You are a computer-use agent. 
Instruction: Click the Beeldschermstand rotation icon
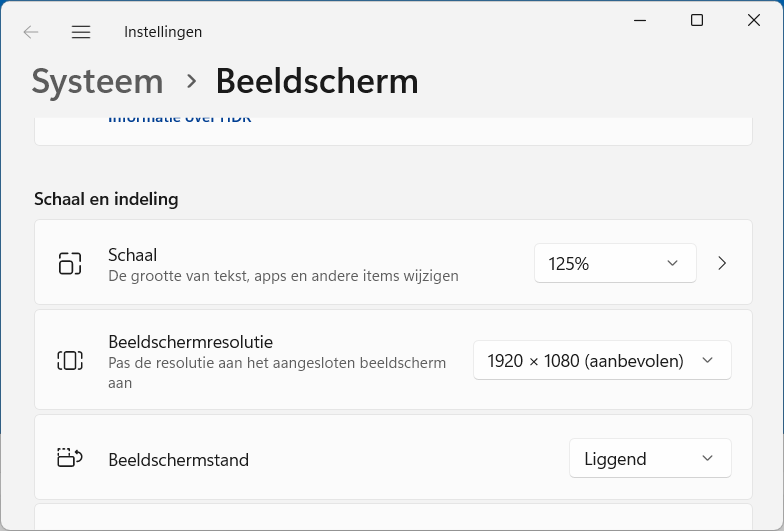(x=70, y=458)
